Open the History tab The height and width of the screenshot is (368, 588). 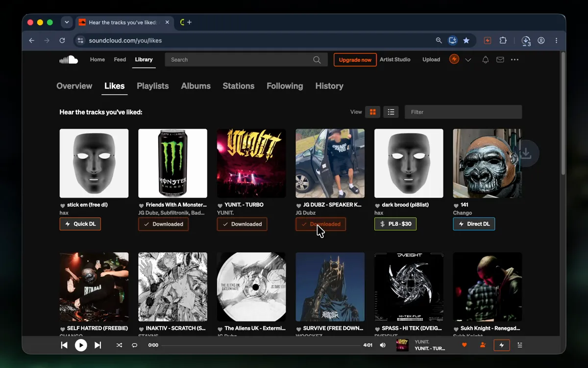tap(329, 86)
